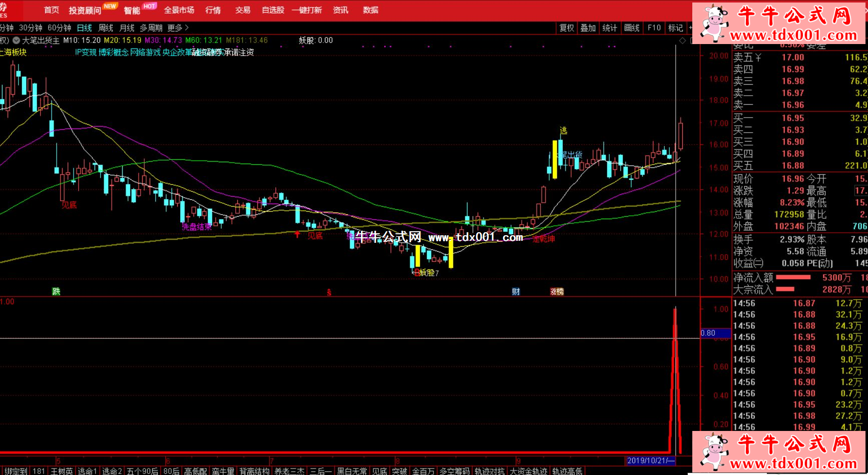
Task: Click the 卖一 price 16.96 in order book
Action: pos(793,105)
